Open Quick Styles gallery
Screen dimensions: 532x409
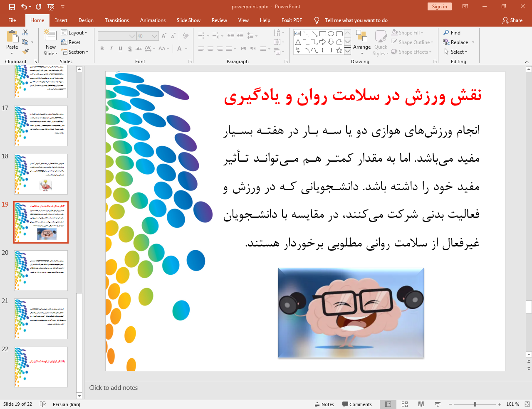click(x=381, y=42)
